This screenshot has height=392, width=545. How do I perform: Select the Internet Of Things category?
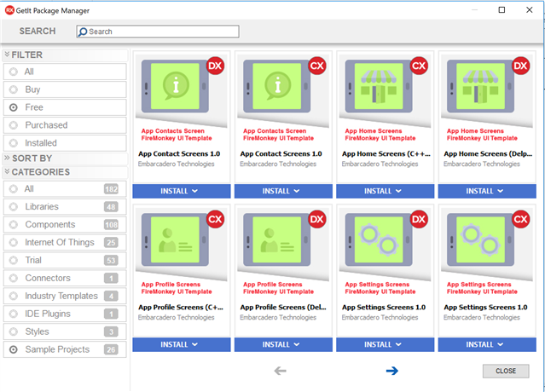[x=65, y=242]
